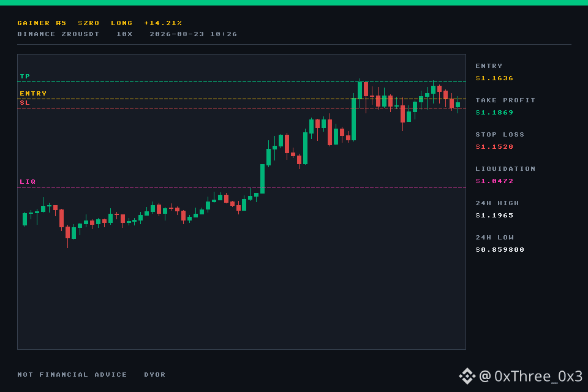Click the 'DYOR' text
The width and height of the screenshot is (588, 392).
(x=154, y=375)
